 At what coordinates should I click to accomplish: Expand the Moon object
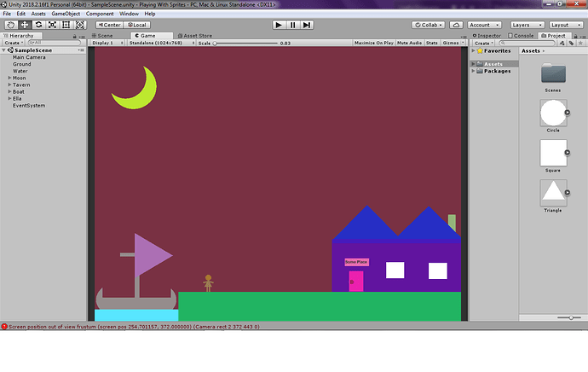[x=9, y=78]
